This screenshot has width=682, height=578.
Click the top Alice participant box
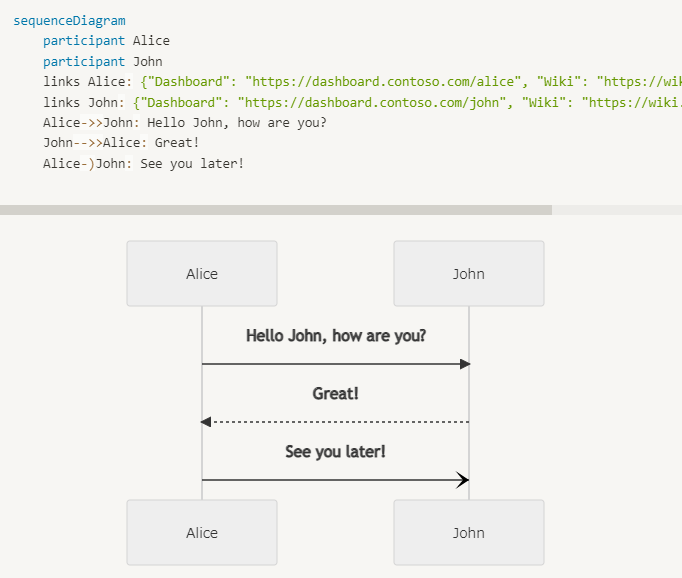202,273
